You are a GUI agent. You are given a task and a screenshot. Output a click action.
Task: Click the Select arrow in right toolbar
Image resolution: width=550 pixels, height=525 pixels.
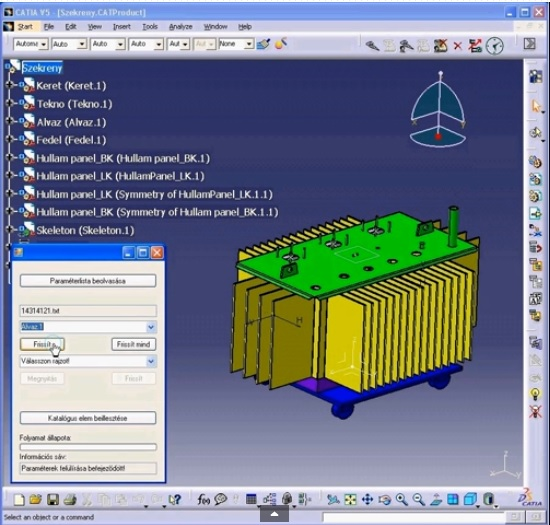coord(536,106)
